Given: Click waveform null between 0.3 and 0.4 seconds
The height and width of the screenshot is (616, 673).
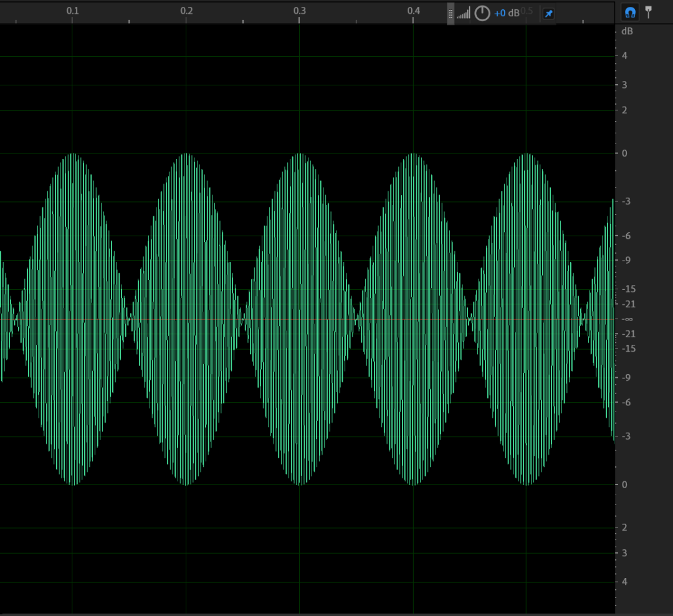Looking at the screenshot, I should [x=356, y=319].
